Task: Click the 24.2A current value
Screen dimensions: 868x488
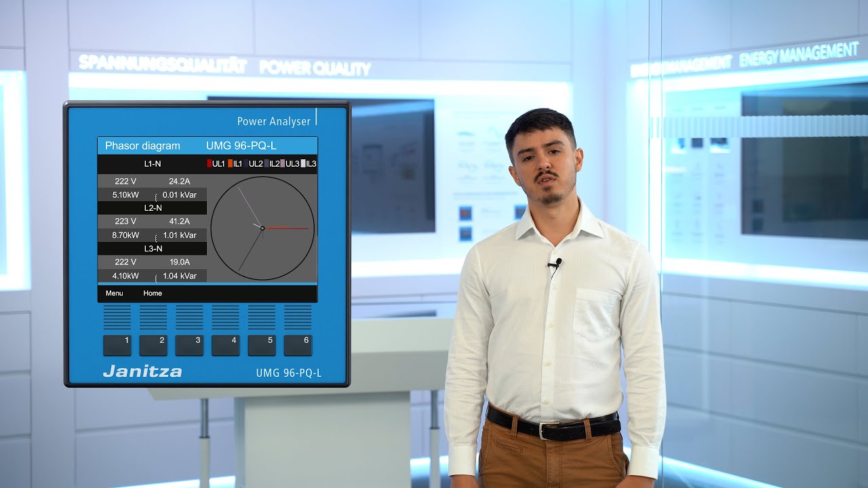Action: click(x=179, y=181)
